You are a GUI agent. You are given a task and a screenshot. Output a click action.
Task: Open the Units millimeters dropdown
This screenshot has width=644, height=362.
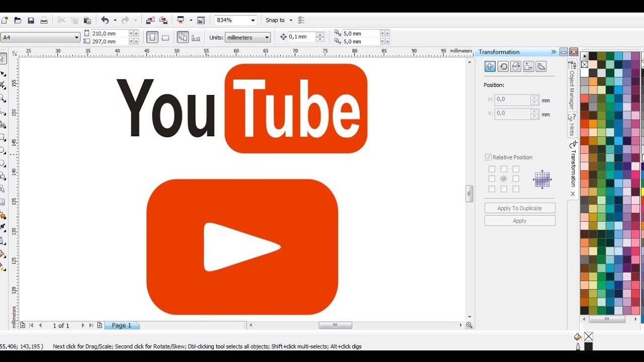point(267,37)
